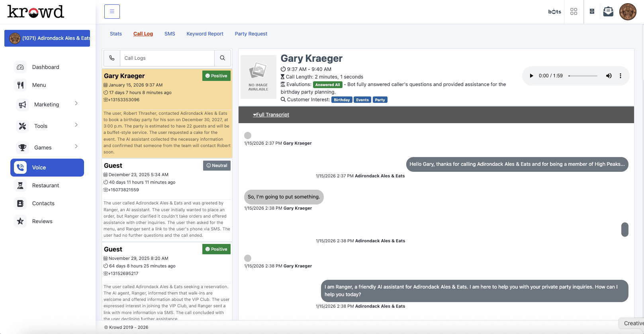Mute the audio player volume

pyautogui.click(x=609, y=76)
